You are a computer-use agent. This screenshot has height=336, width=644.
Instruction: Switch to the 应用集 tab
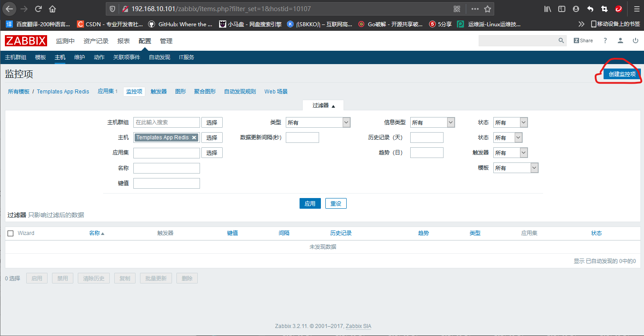(x=108, y=92)
